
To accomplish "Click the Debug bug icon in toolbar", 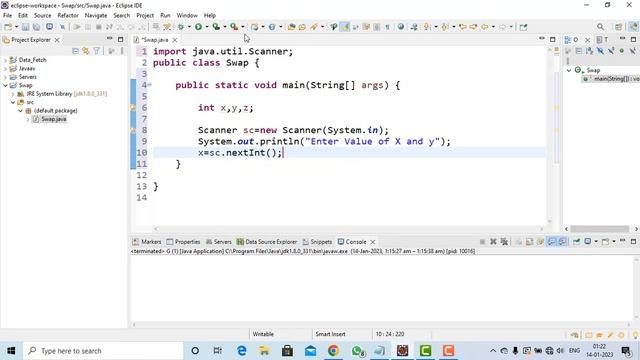I will point(181,27).
